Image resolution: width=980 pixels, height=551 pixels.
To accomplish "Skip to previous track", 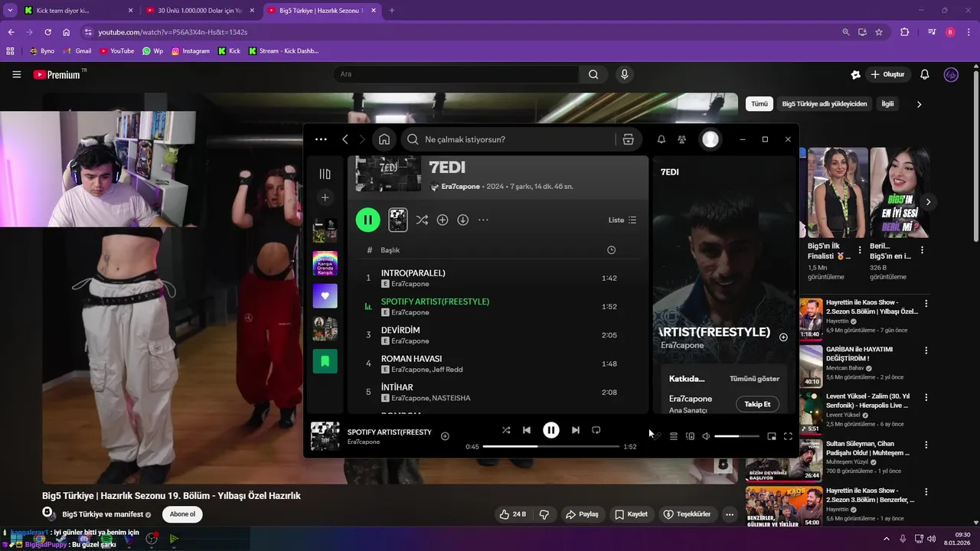I will click(x=527, y=430).
